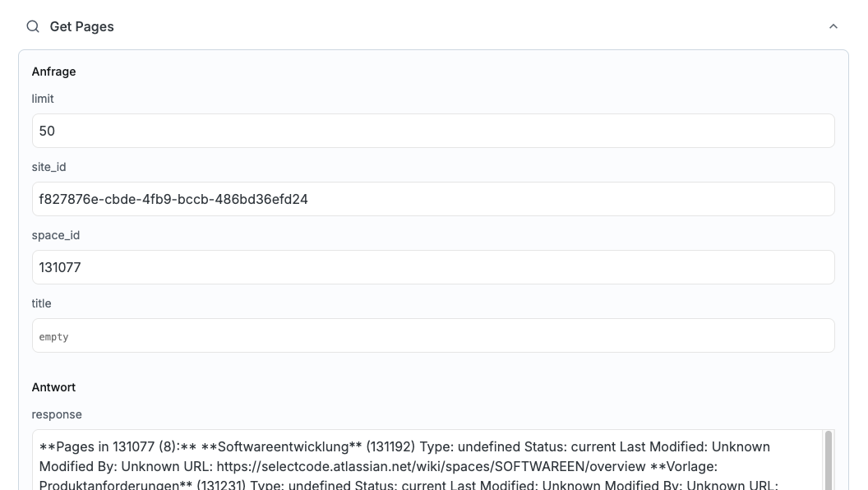Click the response field label

tap(57, 414)
